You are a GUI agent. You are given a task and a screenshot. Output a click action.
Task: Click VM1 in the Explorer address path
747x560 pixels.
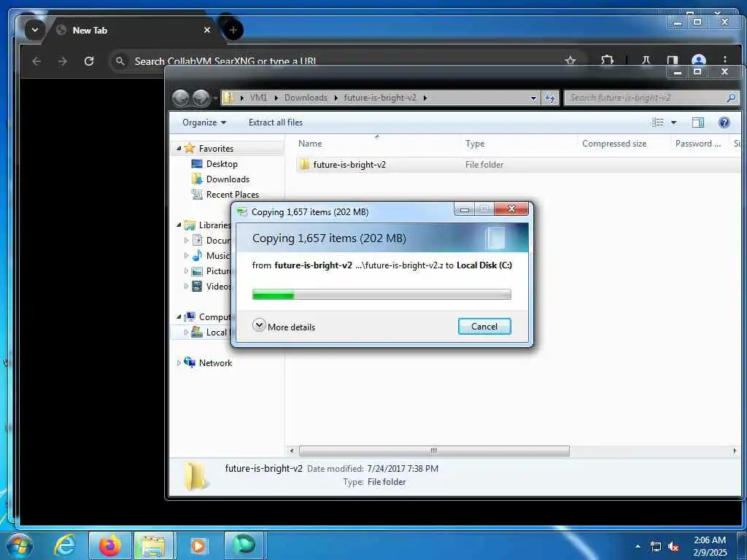258,98
